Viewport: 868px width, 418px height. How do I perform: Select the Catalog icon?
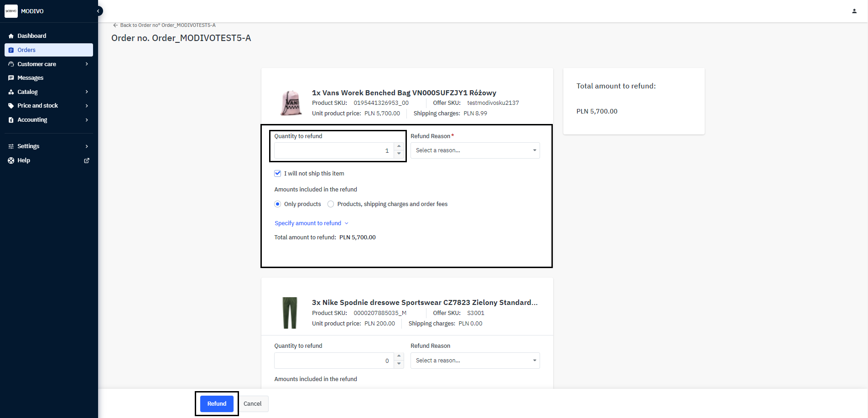pos(11,92)
